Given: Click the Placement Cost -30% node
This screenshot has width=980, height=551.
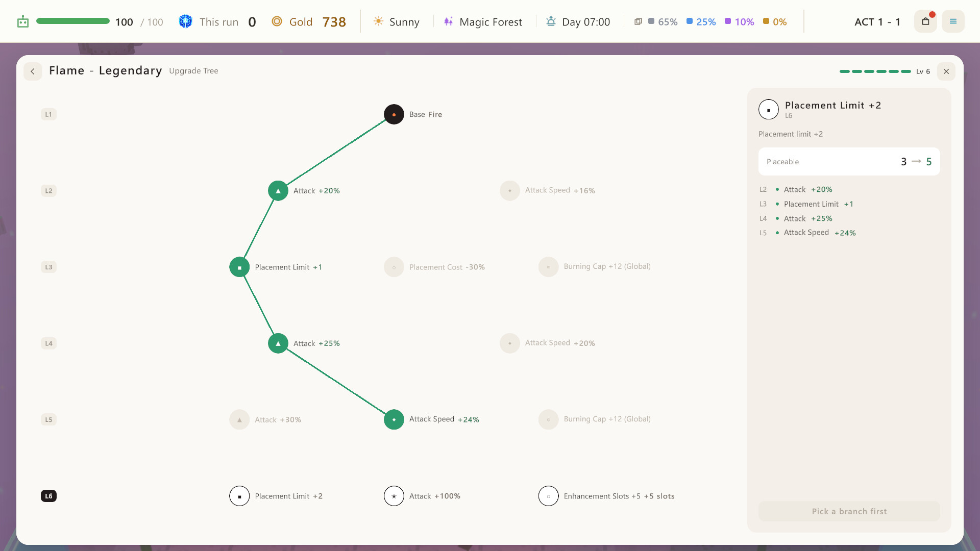Looking at the screenshot, I should pos(394,267).
